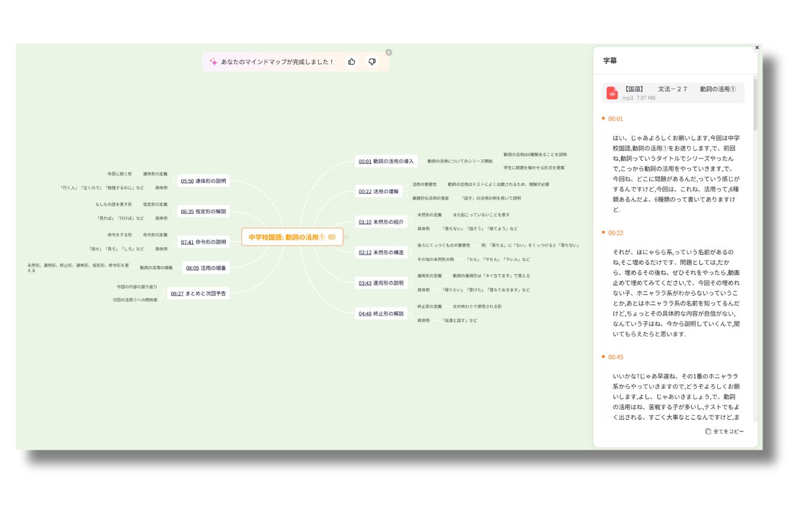Image resolution: width=804 pixels, height=532 pixels.
Task: Jump to 01:10 未然形の紹介 timestamp
Action: [365, 222]
